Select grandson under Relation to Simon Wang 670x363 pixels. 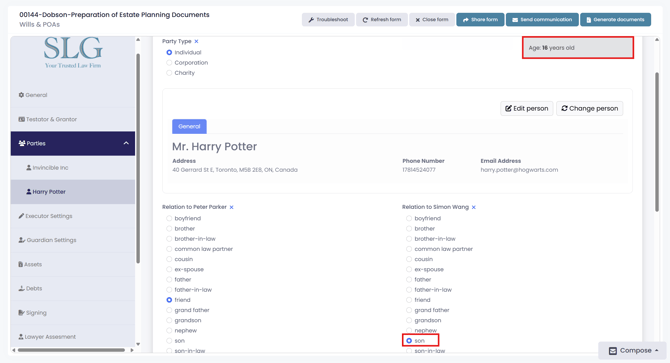click(409, 320)
